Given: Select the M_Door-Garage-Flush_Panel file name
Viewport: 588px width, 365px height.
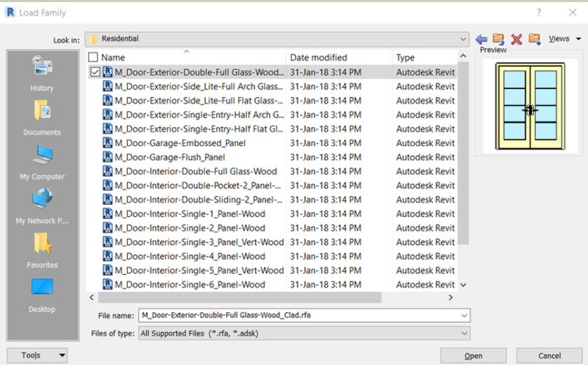Looking at the screenshot, I should pos(170,157).
